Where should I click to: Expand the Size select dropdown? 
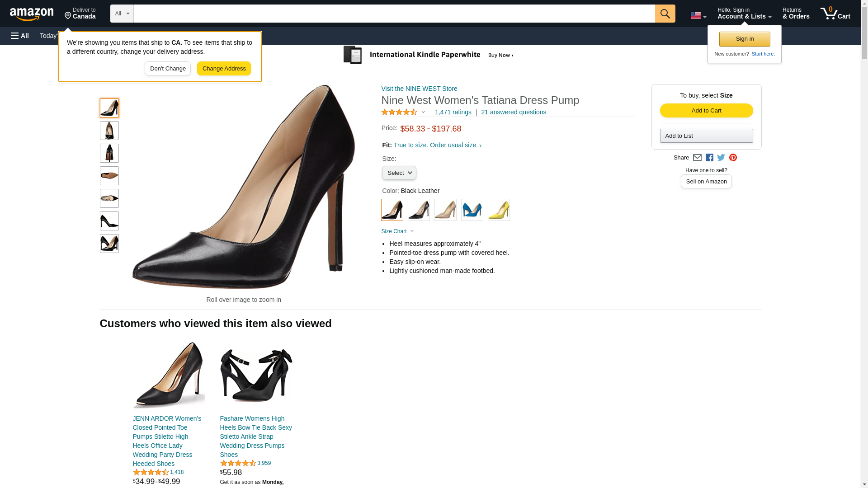tap(399, 173)
